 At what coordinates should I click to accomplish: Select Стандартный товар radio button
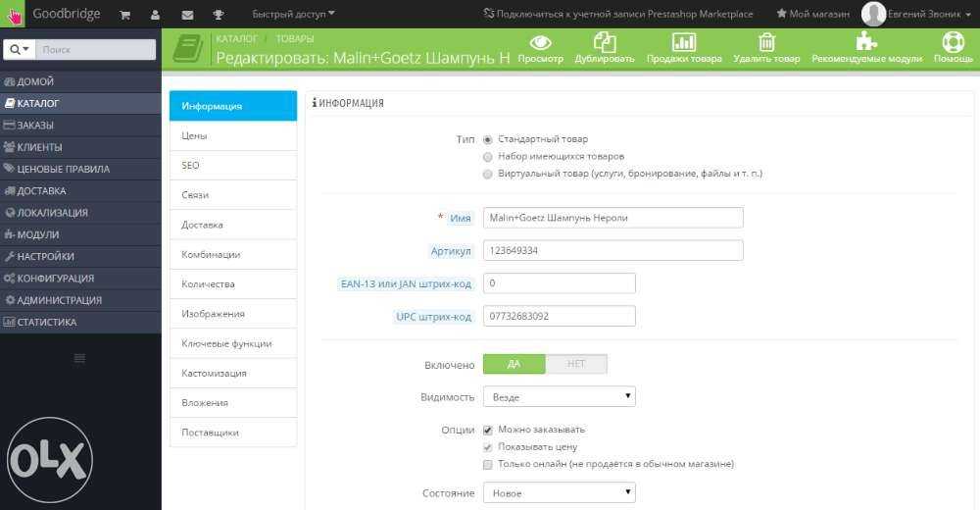tap(487, 139)
